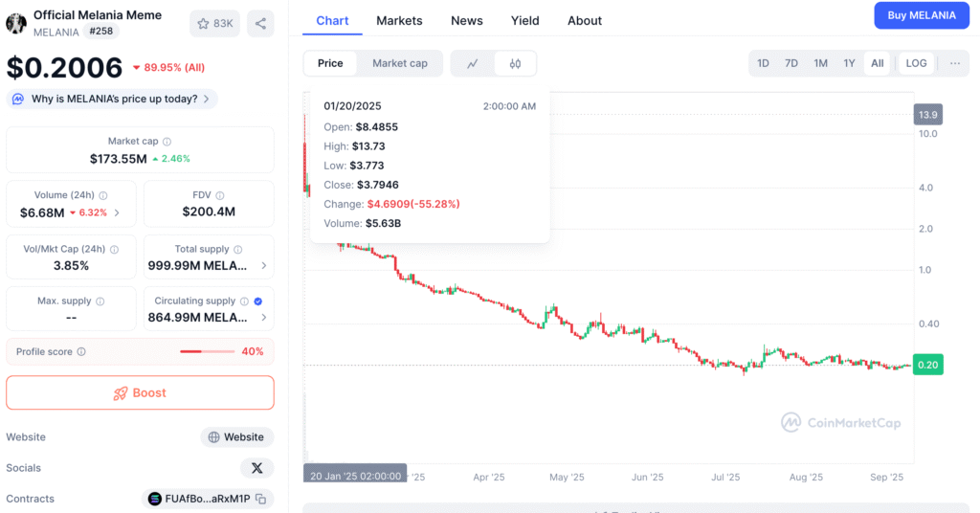Open 'Why is MELANIA's price up today?'

113,99
